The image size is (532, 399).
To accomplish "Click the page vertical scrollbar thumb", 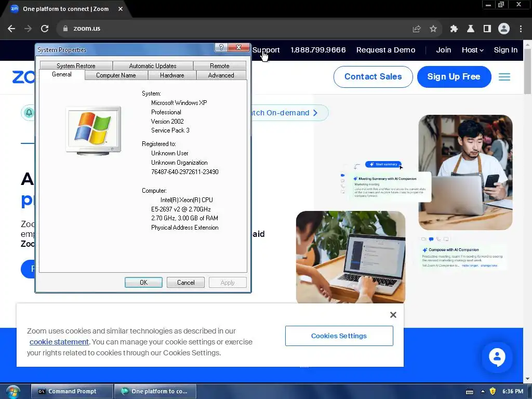I will [x=527, y=71].
